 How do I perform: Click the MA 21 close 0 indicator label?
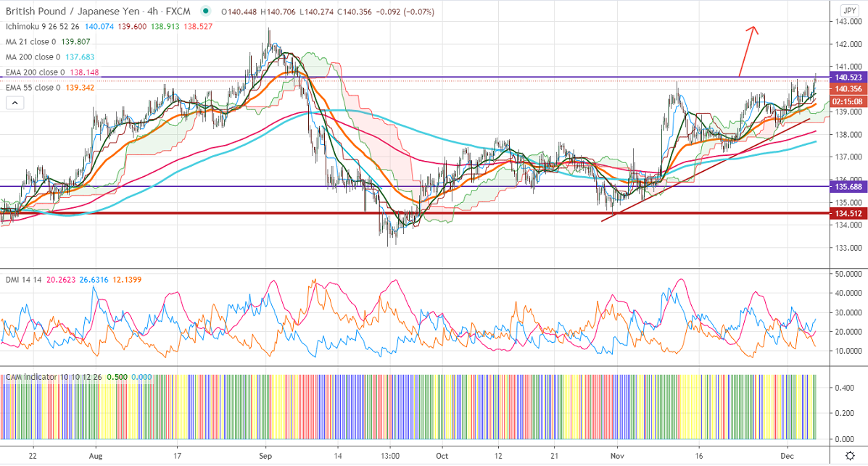[x=31, y=42]
